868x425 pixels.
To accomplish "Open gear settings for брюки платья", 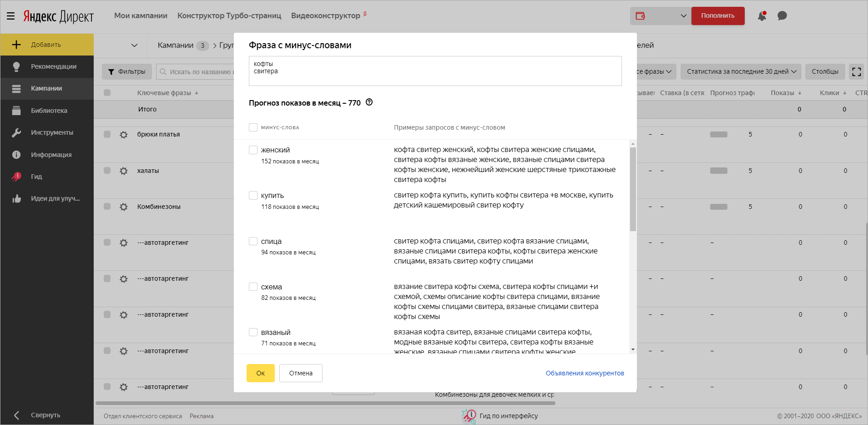I will pos(124,135).
